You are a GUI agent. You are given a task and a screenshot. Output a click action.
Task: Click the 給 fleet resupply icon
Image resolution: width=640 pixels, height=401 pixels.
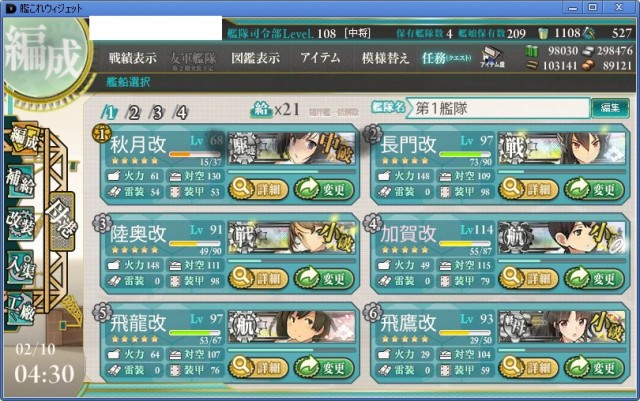(x=261, y=109)
